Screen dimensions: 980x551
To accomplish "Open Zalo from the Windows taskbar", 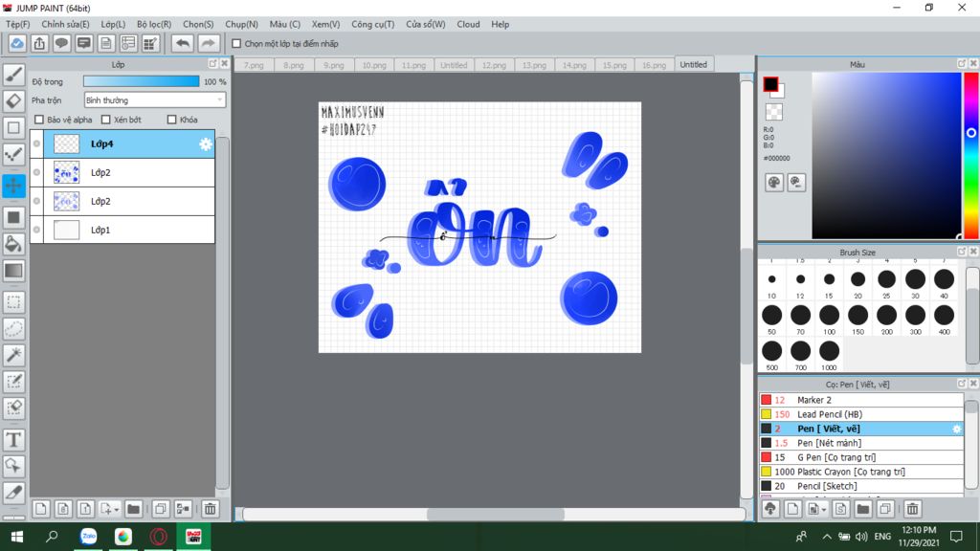I will coord(88,536).
